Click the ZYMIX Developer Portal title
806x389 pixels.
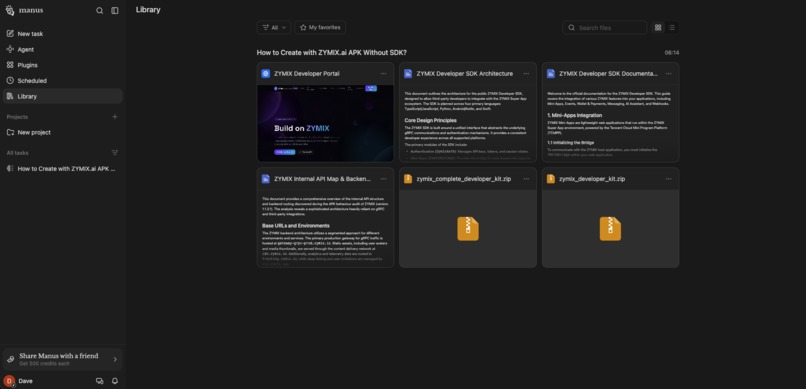307,73
